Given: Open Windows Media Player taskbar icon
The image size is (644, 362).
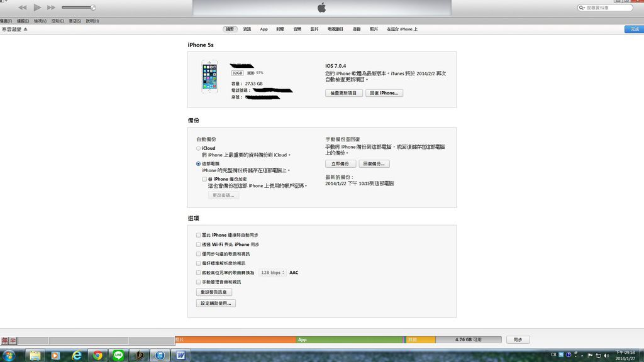Looking at the screenshot, I should (x=55, y=356).
